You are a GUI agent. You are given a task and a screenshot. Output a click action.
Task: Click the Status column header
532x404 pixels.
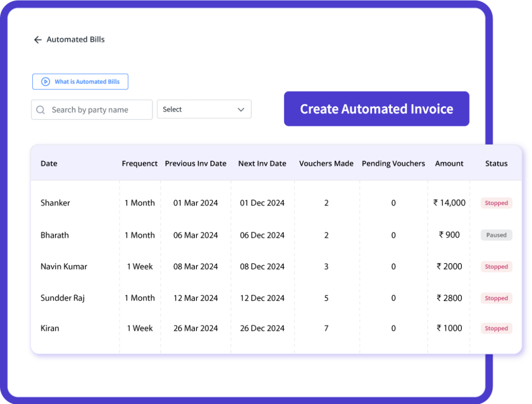(496, 163)
